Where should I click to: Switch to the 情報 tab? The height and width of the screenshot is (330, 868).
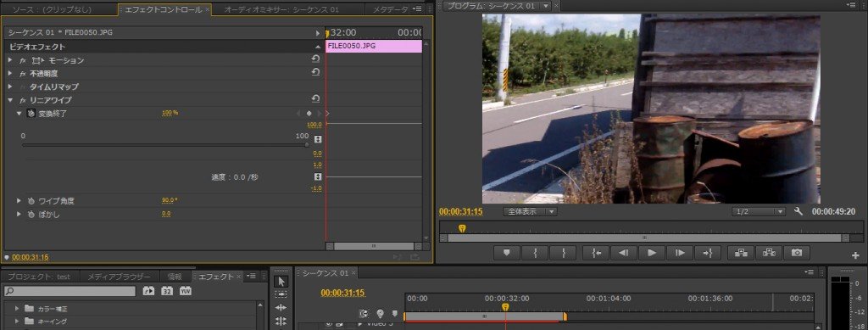pos(175,277)
